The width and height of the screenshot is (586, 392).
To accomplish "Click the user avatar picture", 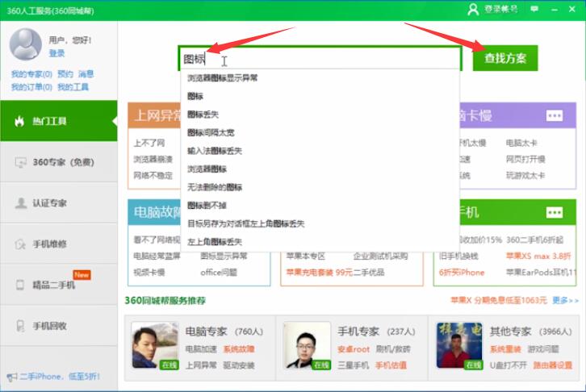I will pos(25,44).
